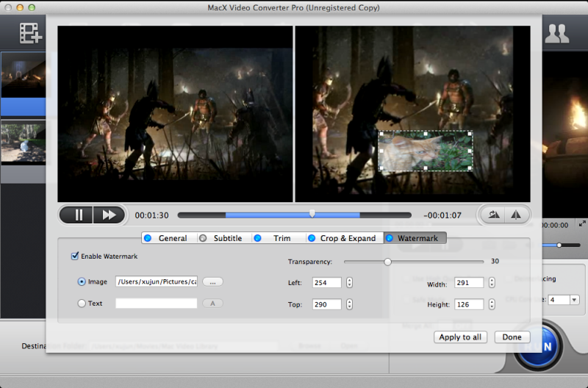Screen dimensions: 588x388
Task: Click the Left value stepper
Action: [x=350, y=283]
